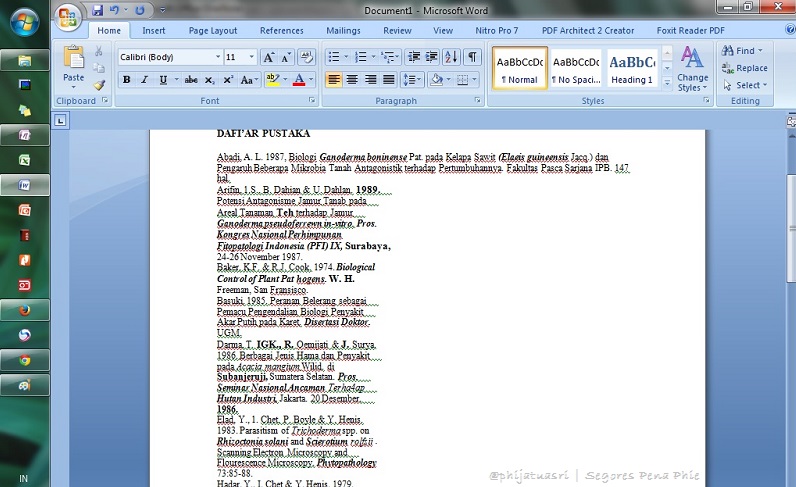Screen dimensions: 796x487
Task: Open Excel from the taskbar
Action: click(24, 160)
